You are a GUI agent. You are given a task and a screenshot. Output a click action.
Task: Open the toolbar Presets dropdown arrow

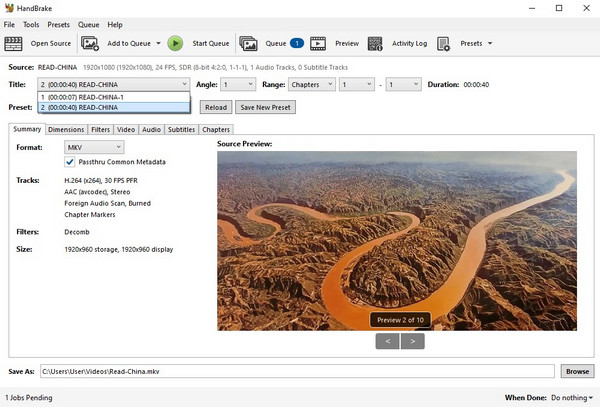coord(490,43)
